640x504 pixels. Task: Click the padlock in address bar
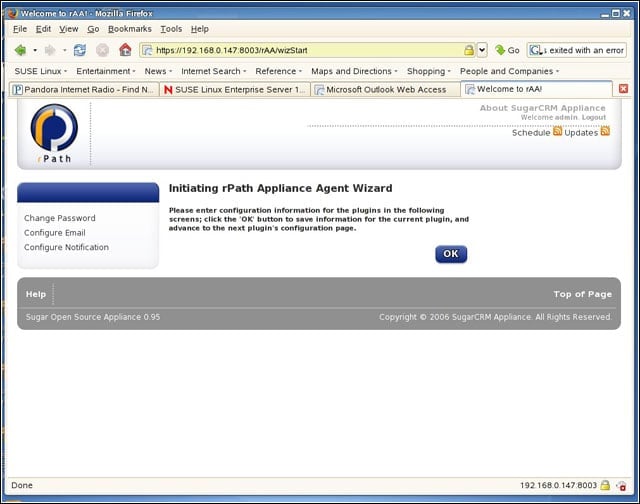(469, 50)
